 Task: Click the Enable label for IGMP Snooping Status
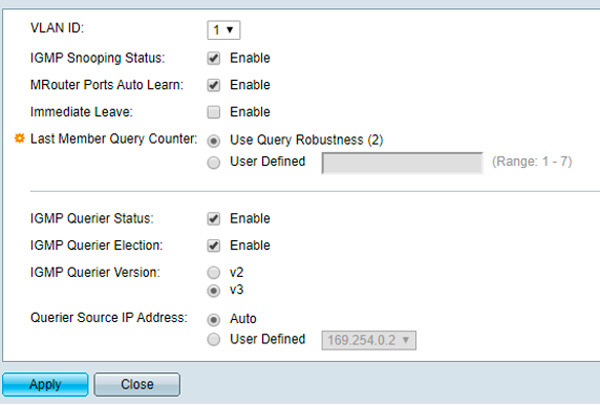point(250,58)
